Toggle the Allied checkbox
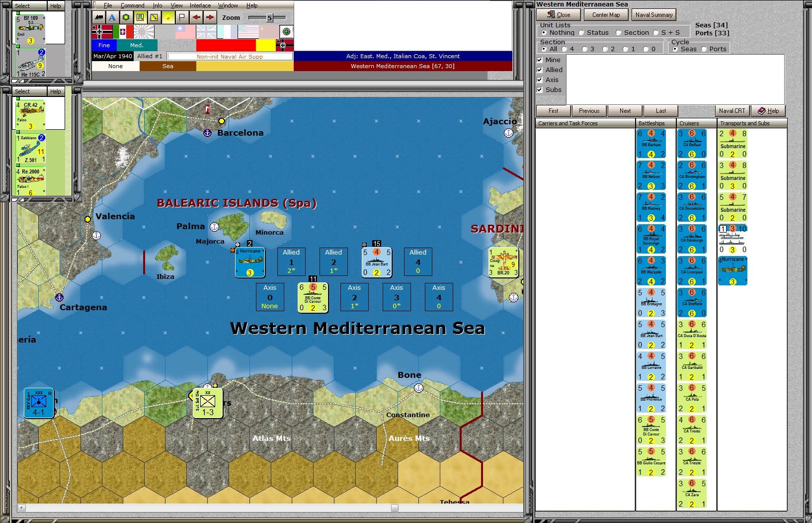 540,70
